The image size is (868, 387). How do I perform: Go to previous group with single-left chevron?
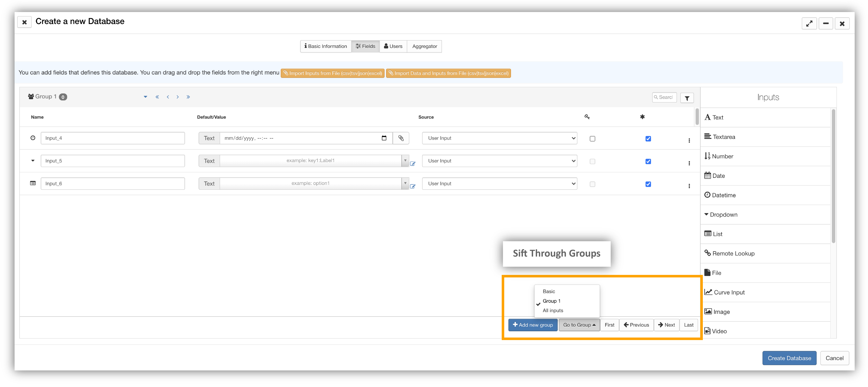tap(168, 97)
